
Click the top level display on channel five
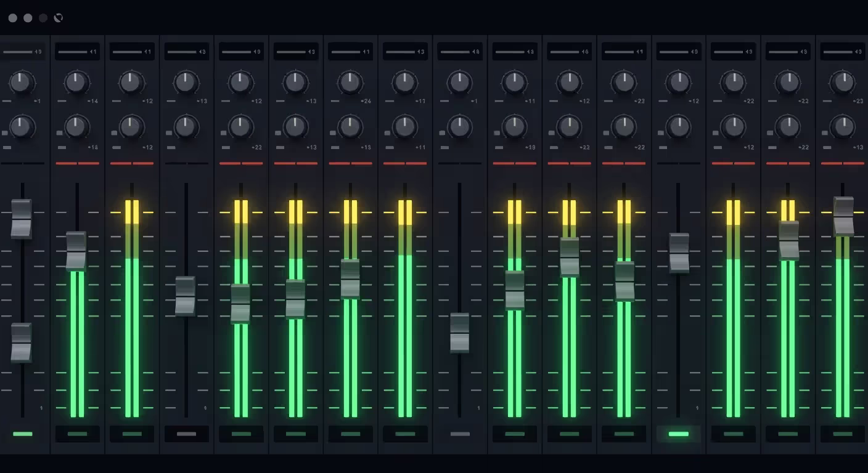[x=241, y=51]
